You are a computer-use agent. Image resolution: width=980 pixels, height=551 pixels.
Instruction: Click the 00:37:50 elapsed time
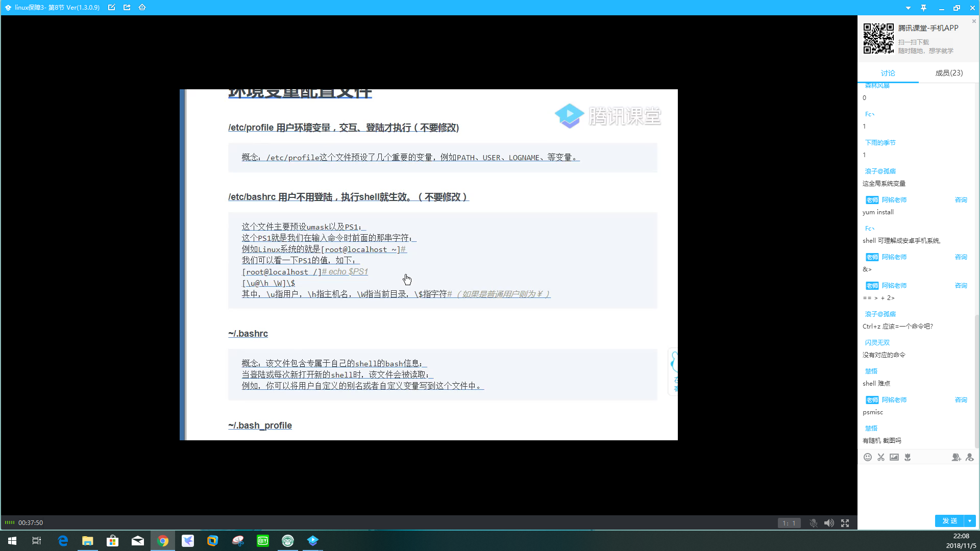click(x=31, y=522)
